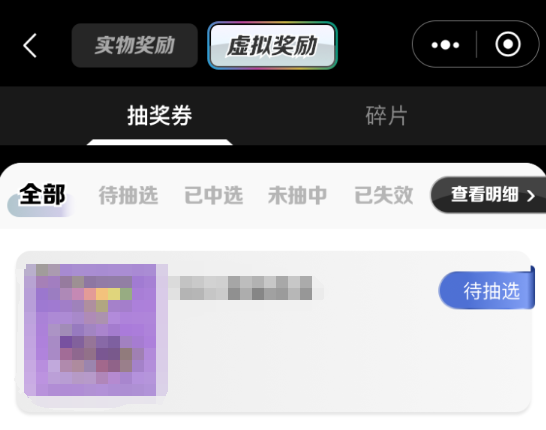Open the 抽奖券 tab
Viewport: 546px width, 430px height.
click(159, 116)
